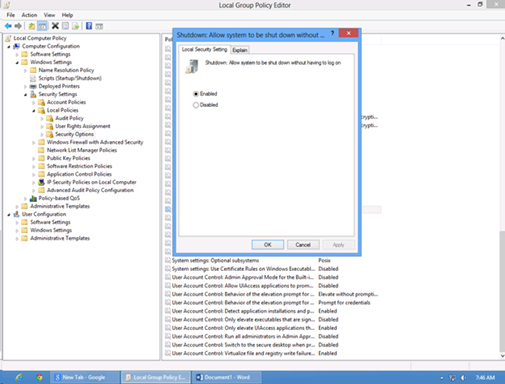
Task: Click the 7:46 AM clock in tray
Action: [x=485, y=378]
